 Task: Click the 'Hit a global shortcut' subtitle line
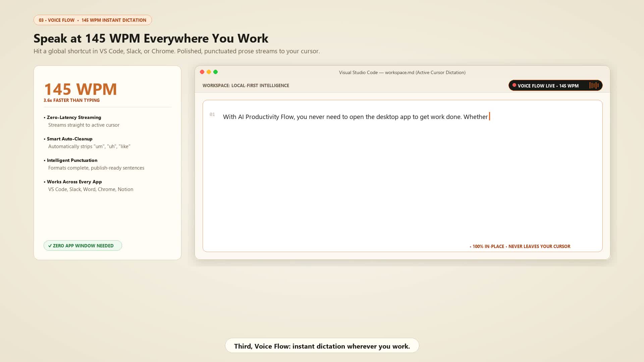coord(177,51)
